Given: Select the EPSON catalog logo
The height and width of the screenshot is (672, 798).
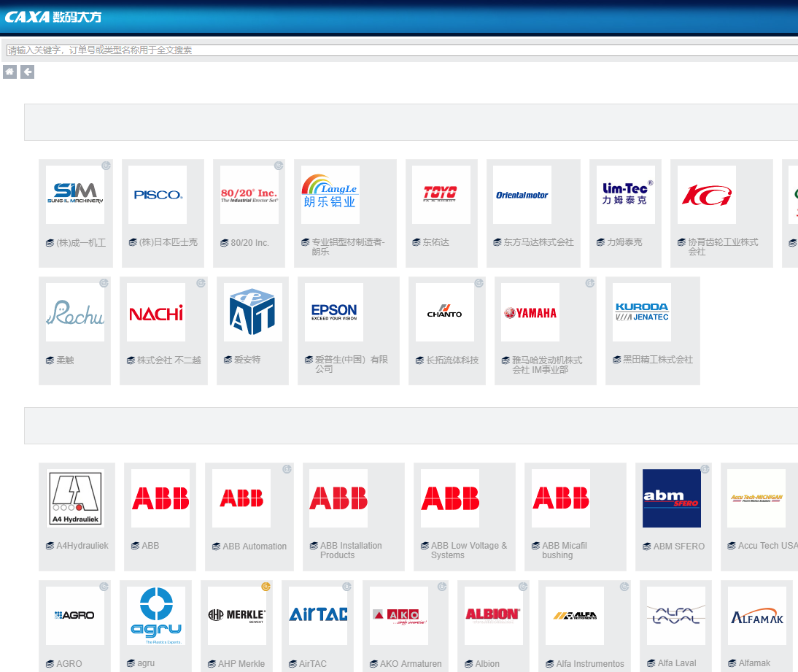Looking at the screenshot, I should [x=334, y=312].
